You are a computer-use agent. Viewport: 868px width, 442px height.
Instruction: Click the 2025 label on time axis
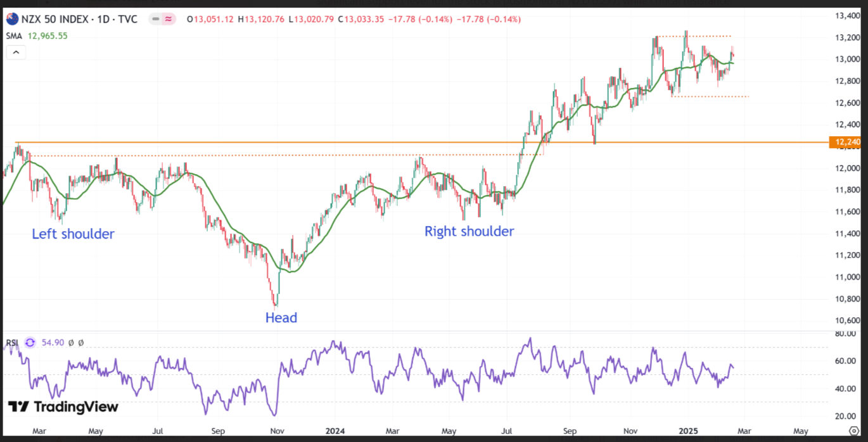(x=687, y=431)
